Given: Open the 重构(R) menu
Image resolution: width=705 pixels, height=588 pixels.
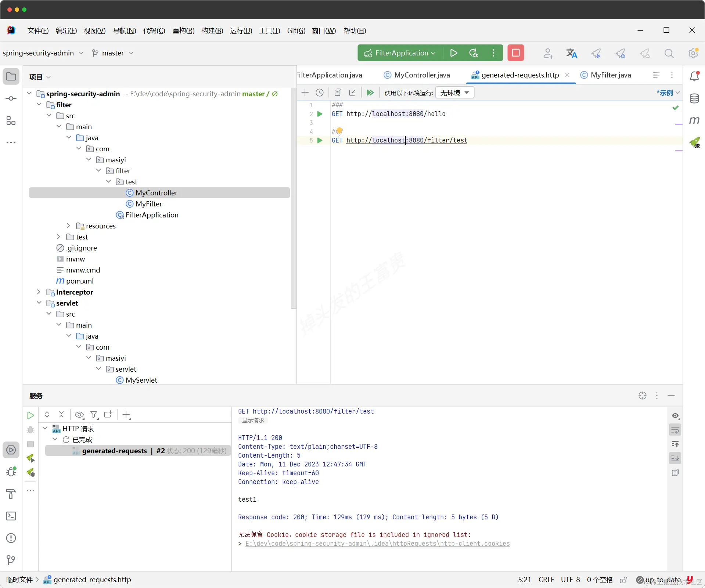Looking at the screenshot, I should pyautogui.click(x=183, y=30).
